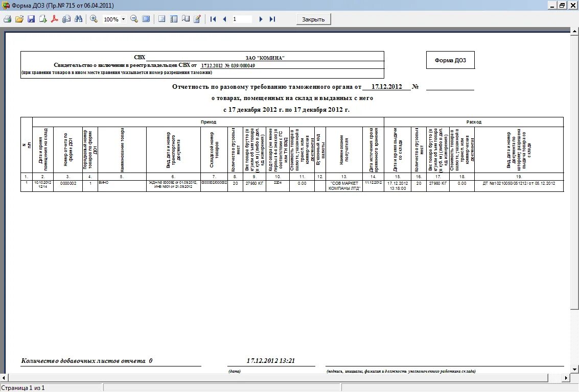Minimize the Форма ДО3 window
579x392 pixels.
[552, 5]
